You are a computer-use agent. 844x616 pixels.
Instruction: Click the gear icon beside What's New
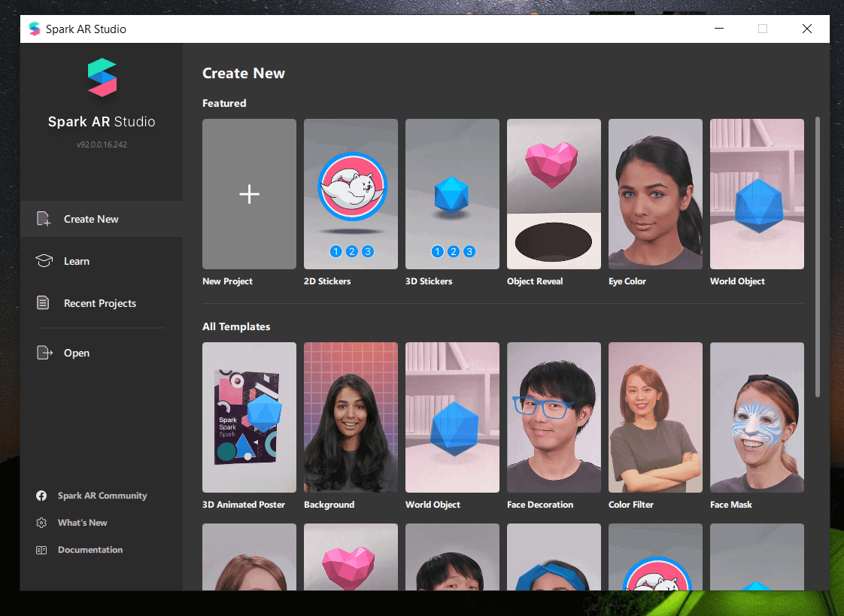coord(41,523)
